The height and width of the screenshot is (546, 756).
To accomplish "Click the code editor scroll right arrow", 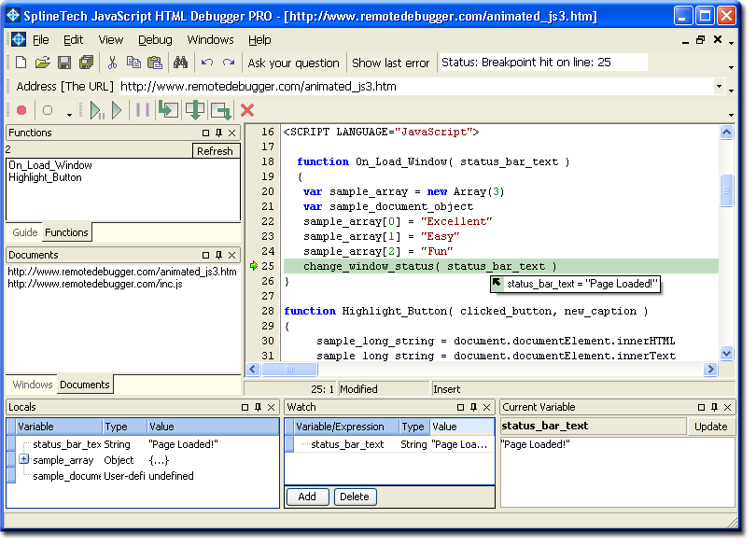I will point(710,370).
